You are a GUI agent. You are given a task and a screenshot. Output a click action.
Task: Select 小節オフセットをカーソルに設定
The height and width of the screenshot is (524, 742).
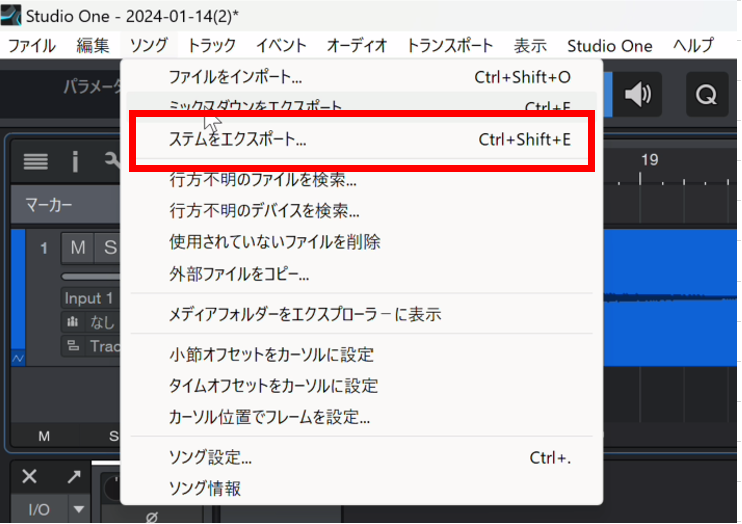click(362, 354)
